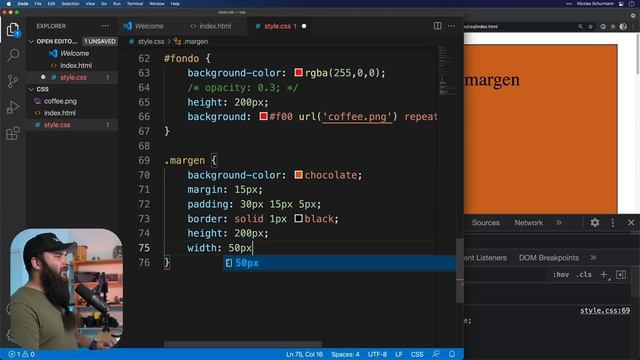Image resolution: width=640 pixels, height=360 pixels.
Task: Close the DevTools panel
Action: [631, 222]
